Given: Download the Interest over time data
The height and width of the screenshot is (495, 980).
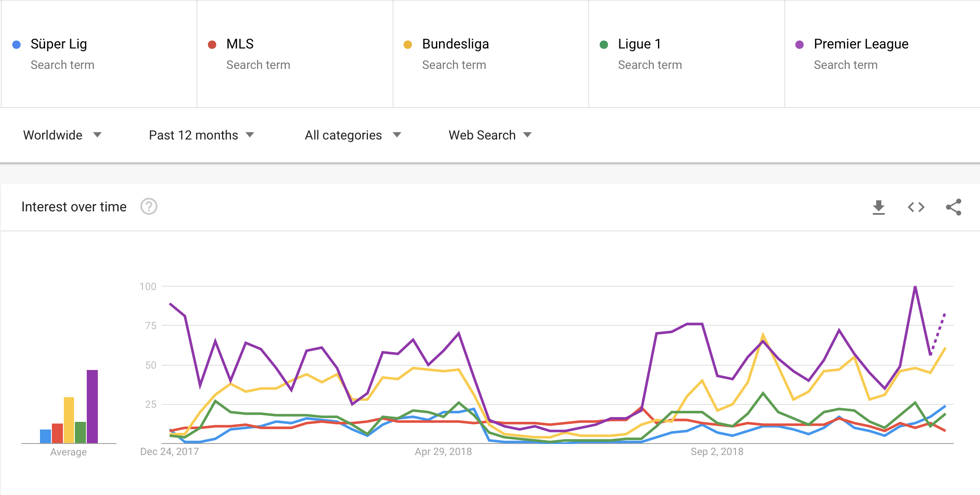Looking at the screenshot, I should click(x=878, y=207).
